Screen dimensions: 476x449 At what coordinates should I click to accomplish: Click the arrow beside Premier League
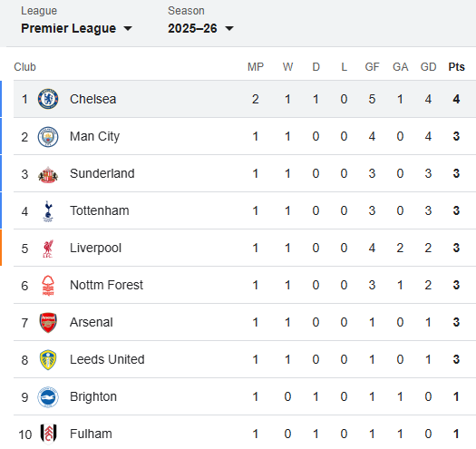(x=128, y=28)
